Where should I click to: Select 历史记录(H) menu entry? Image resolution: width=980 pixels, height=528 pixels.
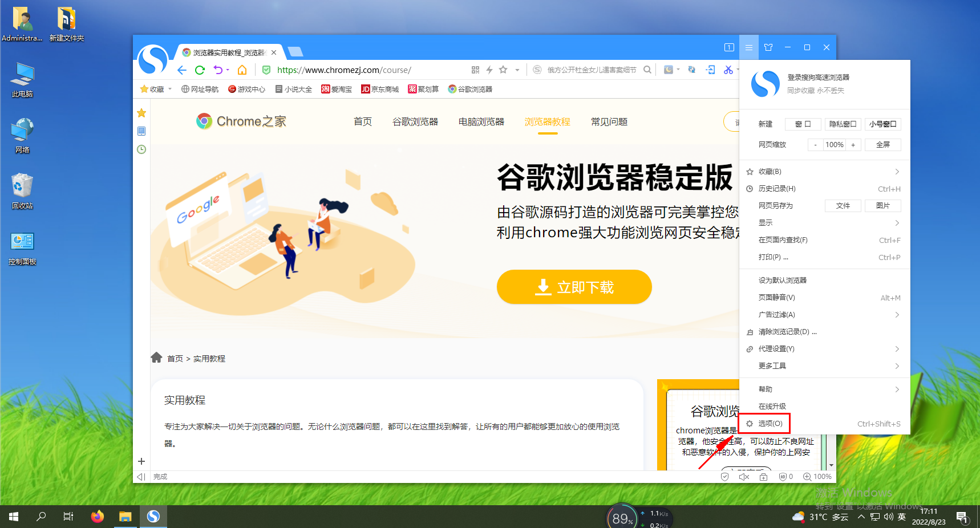[824, 189]
